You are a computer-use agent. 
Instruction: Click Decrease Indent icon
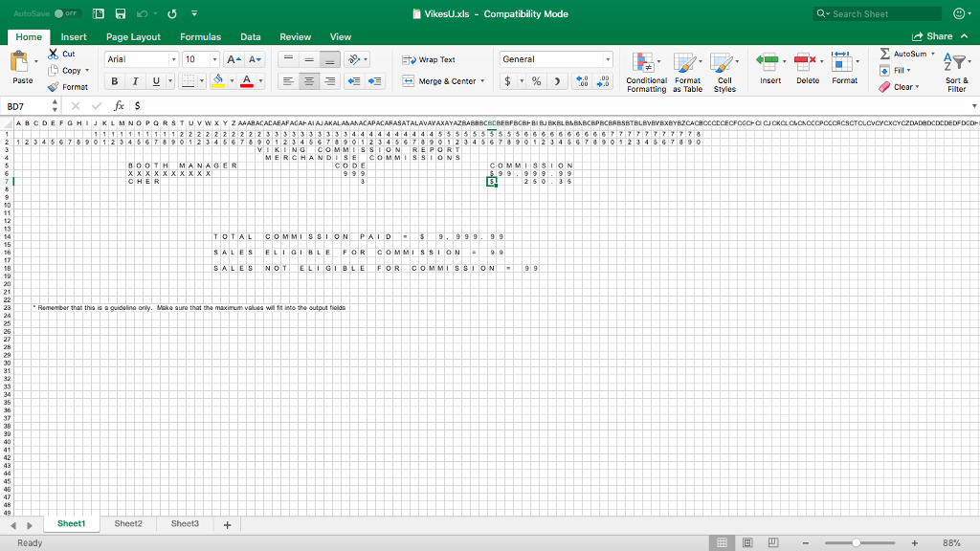[x=354, y=81]
